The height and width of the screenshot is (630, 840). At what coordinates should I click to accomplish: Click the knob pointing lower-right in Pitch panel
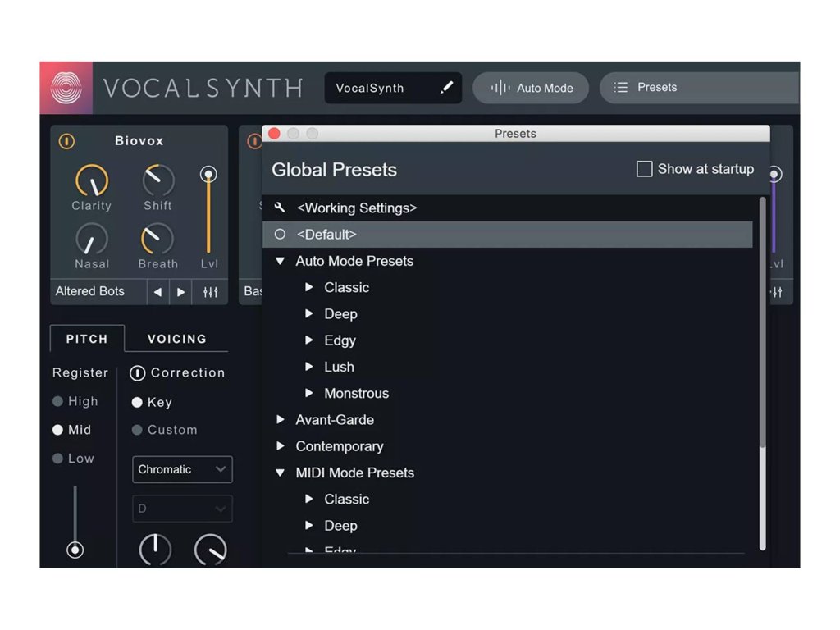(211, 549)
